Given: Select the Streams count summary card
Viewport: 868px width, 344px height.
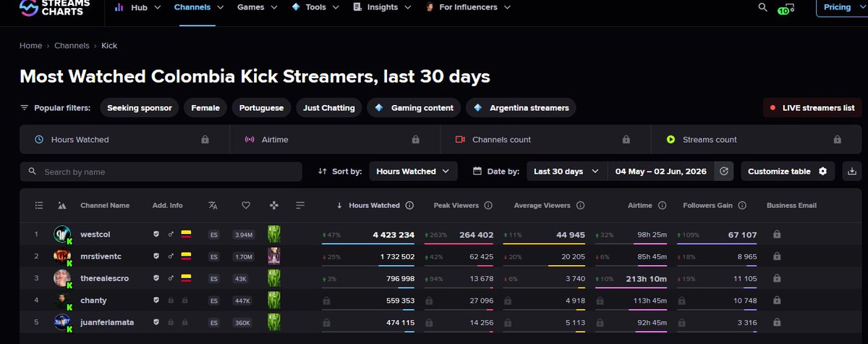Looking at the screenshot, I should click(x=756, y=140).
